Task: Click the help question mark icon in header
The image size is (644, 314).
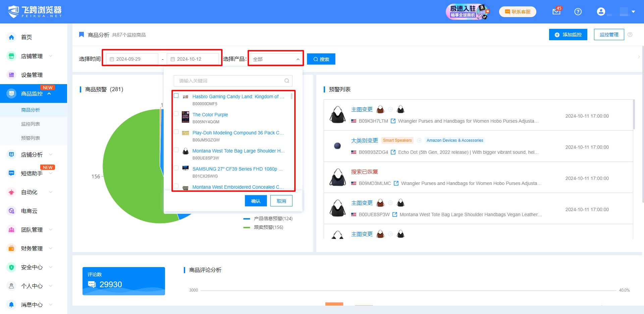Action: (x=578, y=12)
